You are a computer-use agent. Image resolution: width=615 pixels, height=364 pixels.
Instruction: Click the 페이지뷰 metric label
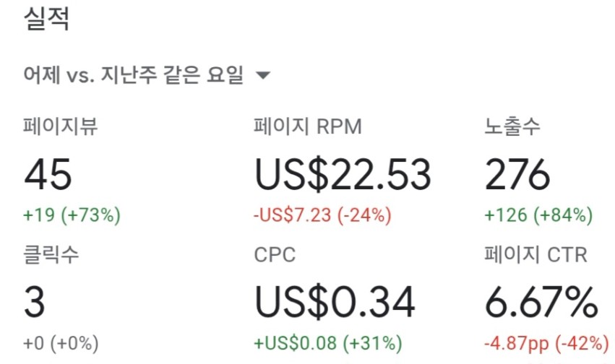pos(61,126)
